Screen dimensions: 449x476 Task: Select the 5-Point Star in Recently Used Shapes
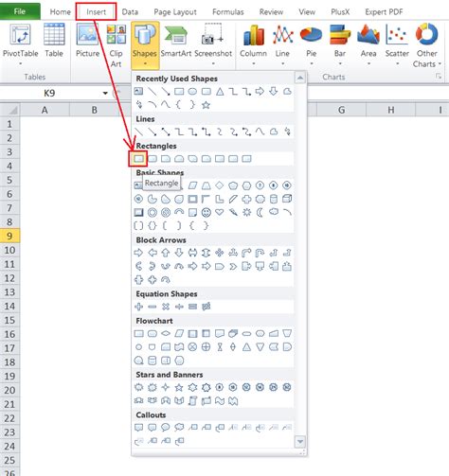coord(207,105)
